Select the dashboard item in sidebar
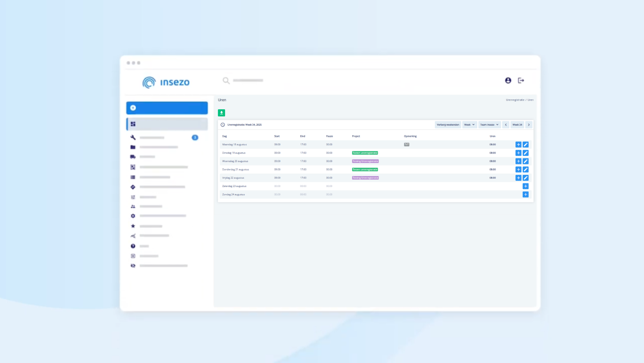This screenshot has height=363, width=644. click(167, 124)
